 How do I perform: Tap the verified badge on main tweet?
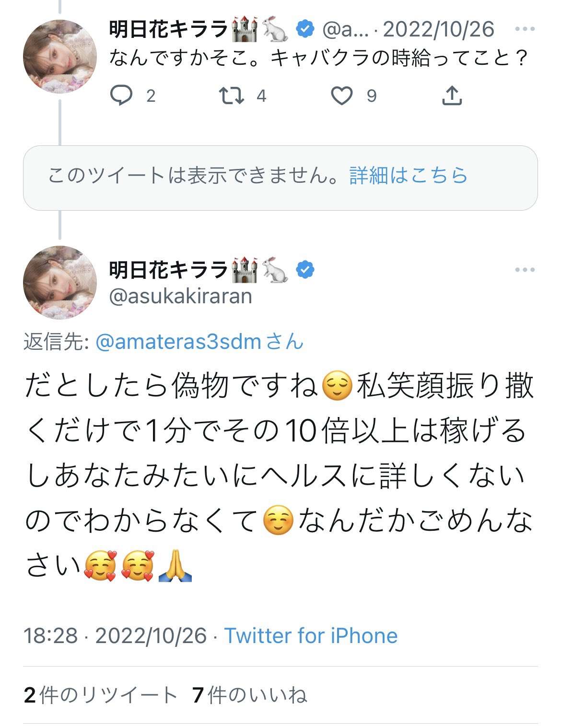pyautogui.click(x=305, y=270)
